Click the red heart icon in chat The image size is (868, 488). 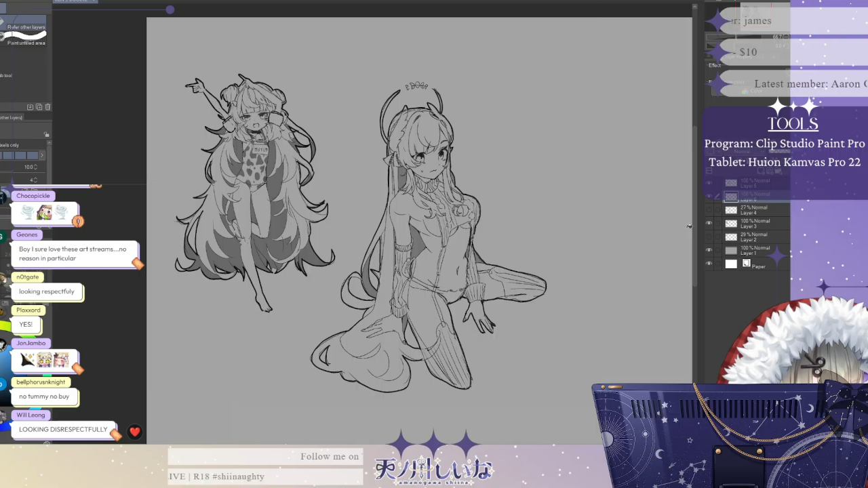(x=135, y=432)
